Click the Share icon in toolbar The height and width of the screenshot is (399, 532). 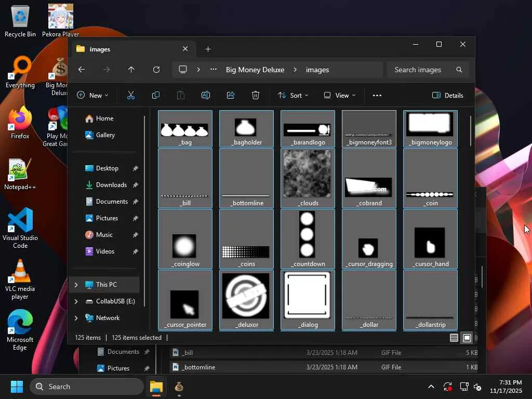point(231,95)
